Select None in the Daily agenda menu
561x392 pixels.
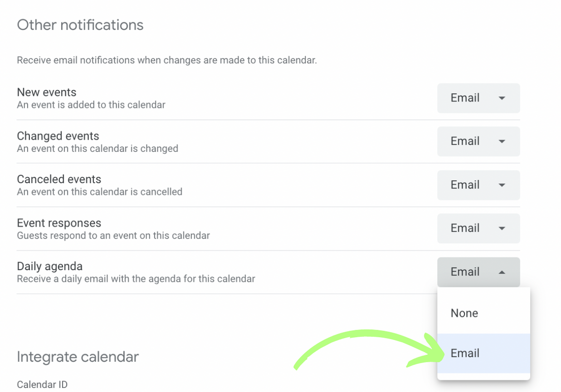coord(464,313)
